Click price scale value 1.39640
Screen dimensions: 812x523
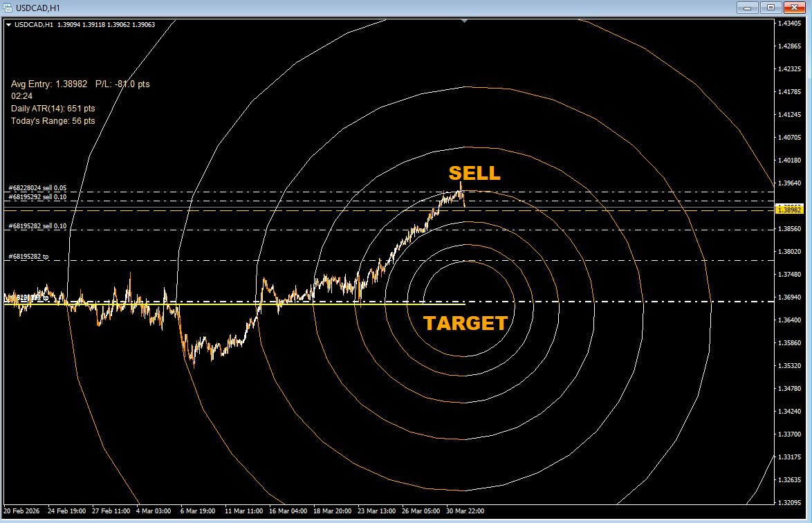[790, 183]
